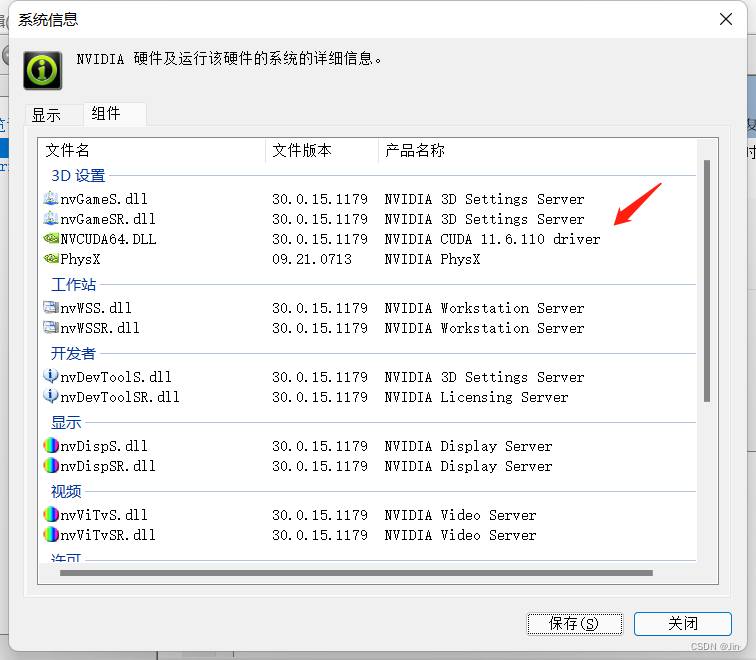This screenshot has height=660, width=756.
Task: Select the nvDispS.dll file name
Action: (x=104, y=445)
